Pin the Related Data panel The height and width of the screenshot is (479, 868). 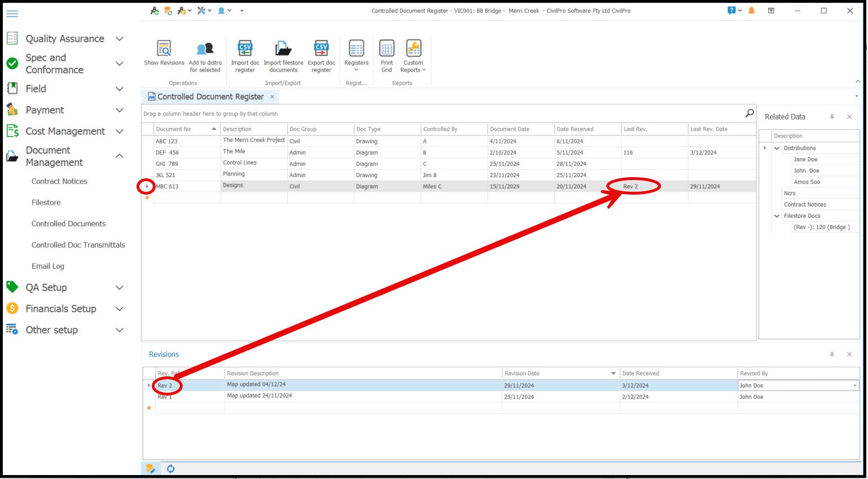click(832, 117)
